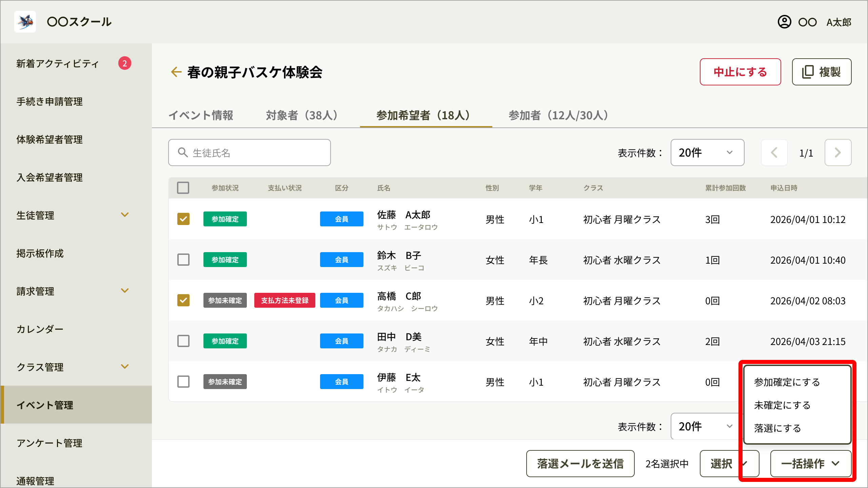Click the 支払方法未登録 status badge

(x=285, y=300)
